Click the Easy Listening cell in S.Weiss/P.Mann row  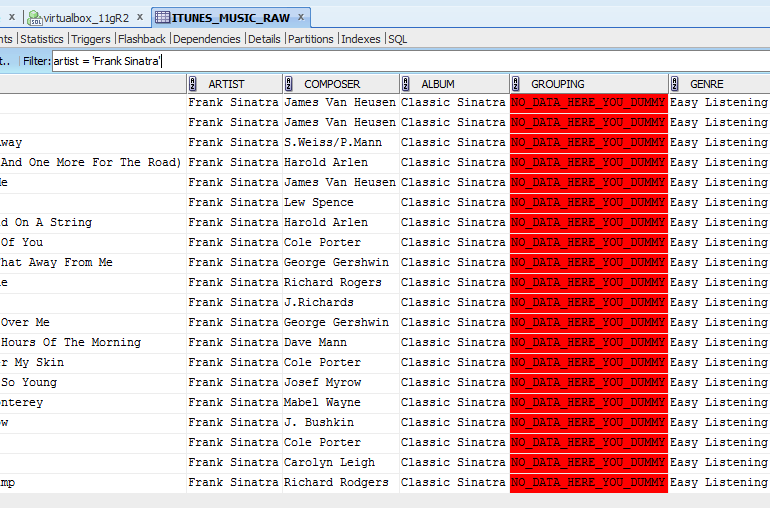(x=719, y=142)
